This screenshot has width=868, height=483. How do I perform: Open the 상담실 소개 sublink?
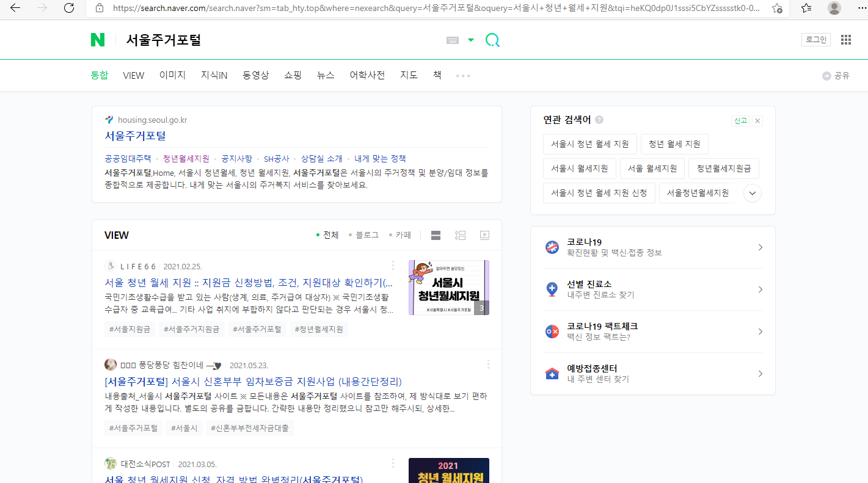(321, 158)
